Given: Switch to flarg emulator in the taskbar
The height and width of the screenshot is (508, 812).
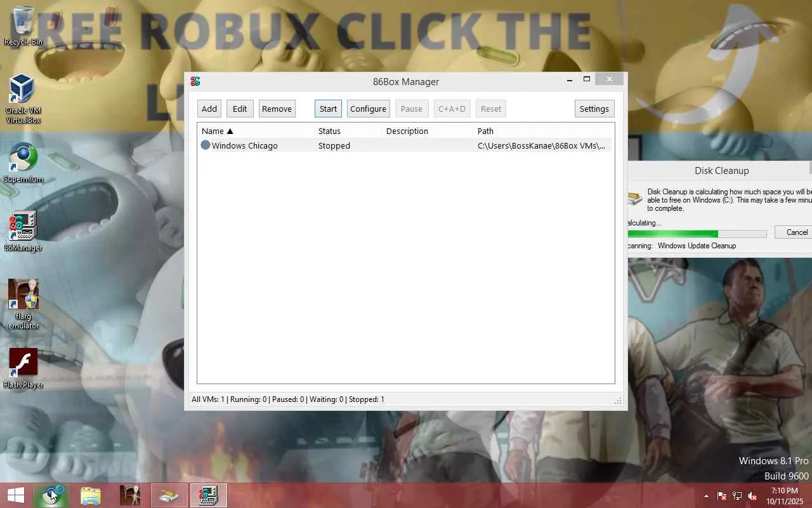Looking at the screenshot, I should point(130,495).
